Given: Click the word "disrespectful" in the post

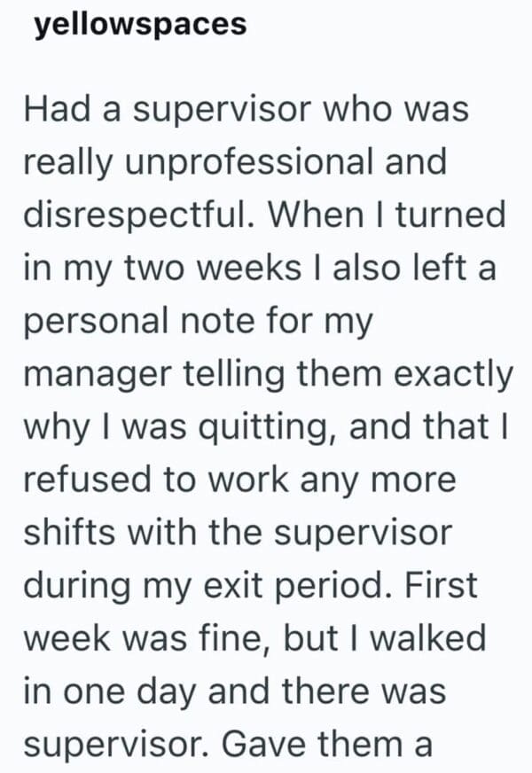Looking at the screenshot, I should (x=121, y=215).
